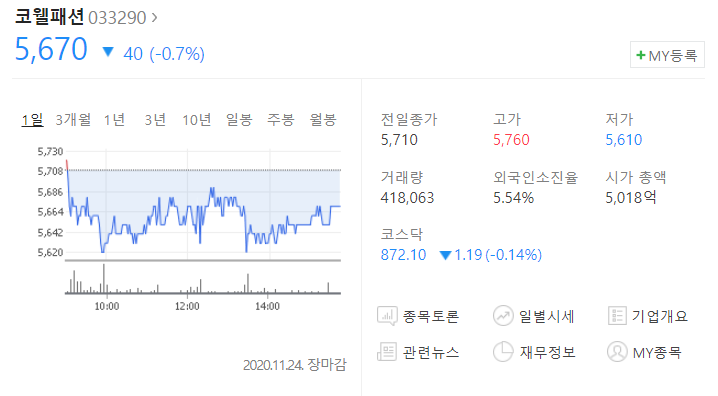718x396 pixels.
Task: Select the 일봉 daily candle tab
Action: tap(239, 120)
